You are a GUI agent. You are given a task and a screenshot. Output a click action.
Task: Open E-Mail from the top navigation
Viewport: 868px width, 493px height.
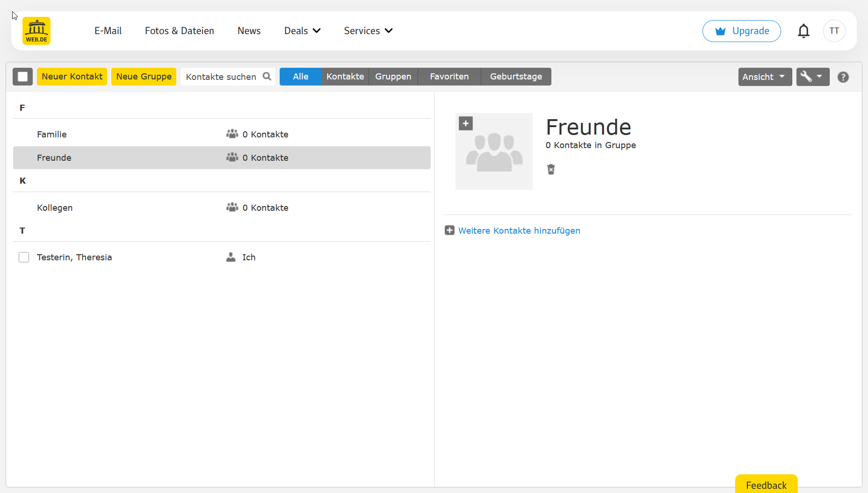tap(108, 31)
